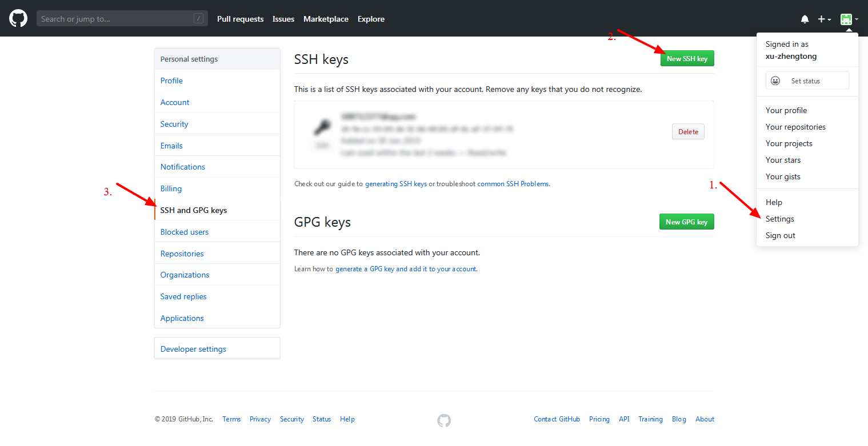Open Training in the footer
868x446 pixels.
(650, 419)
